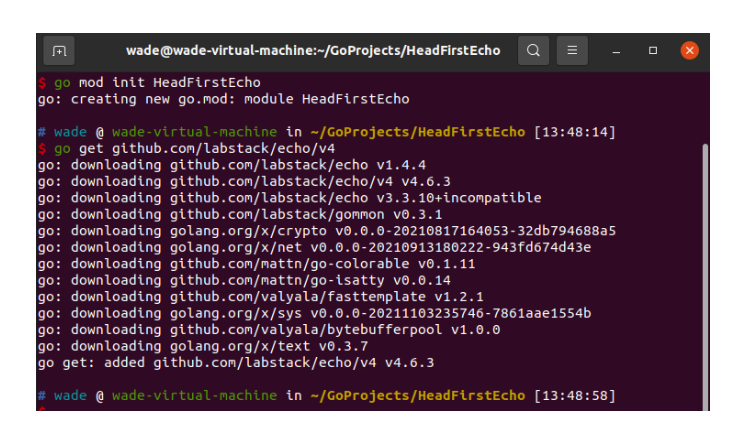Click the valyala/fasttemplate v1.2.1 line

tap(261, 297)
